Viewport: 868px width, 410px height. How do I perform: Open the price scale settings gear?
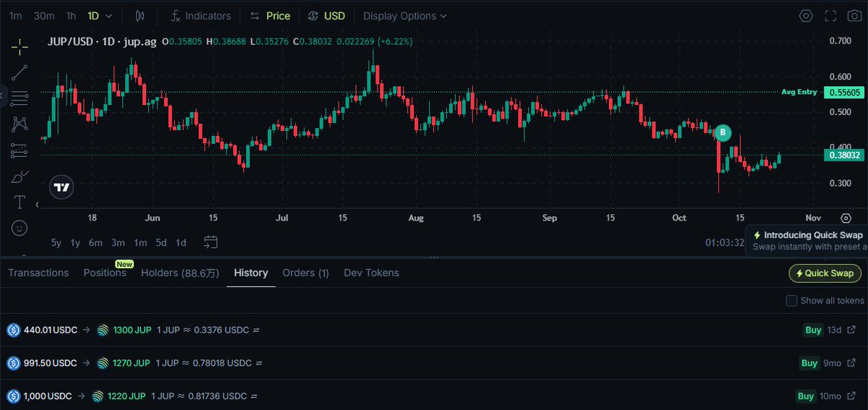[x=846, y=218]
